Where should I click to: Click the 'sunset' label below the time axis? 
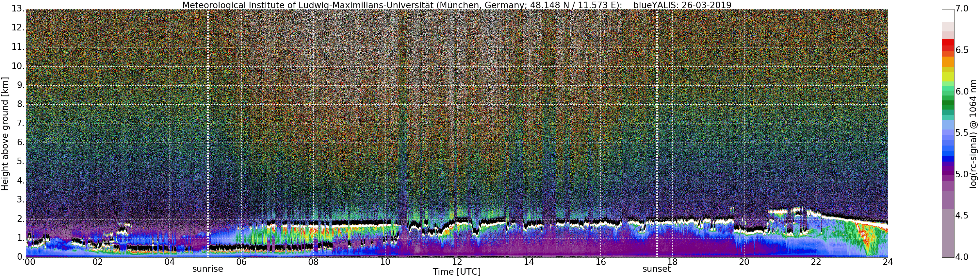pos(657,269)
